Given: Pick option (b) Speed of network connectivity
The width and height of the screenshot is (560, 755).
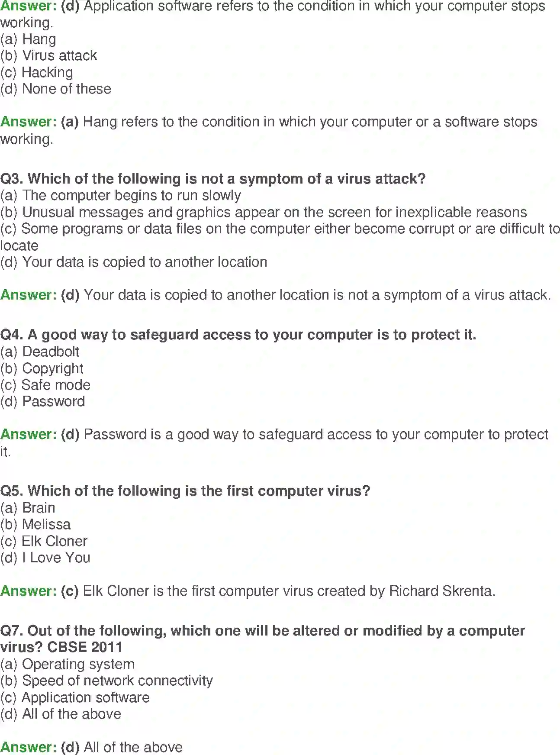Looking at the screenshot, I should tap(107, 681).
